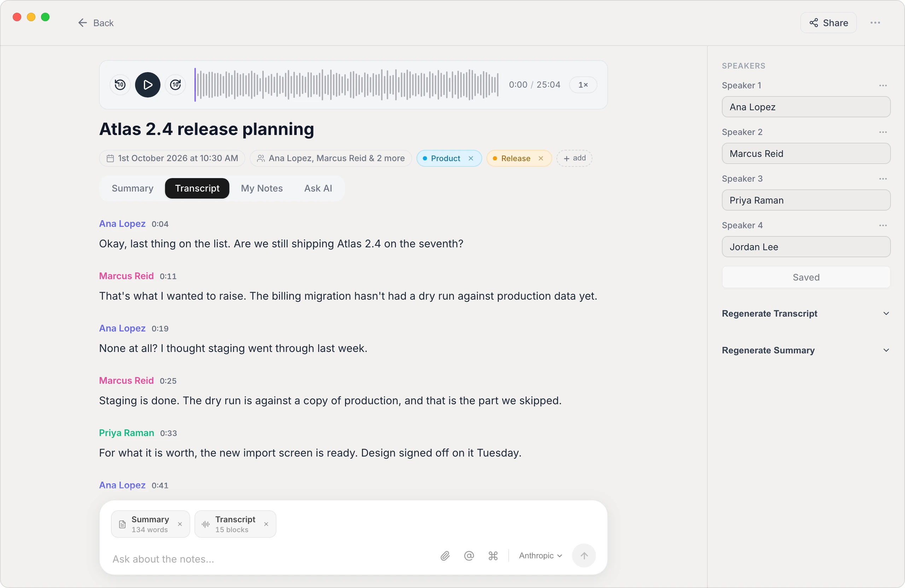Go back with the Back arrow
Image resolution: width=905 pixels, height=588 pixels.
(96, 23)
